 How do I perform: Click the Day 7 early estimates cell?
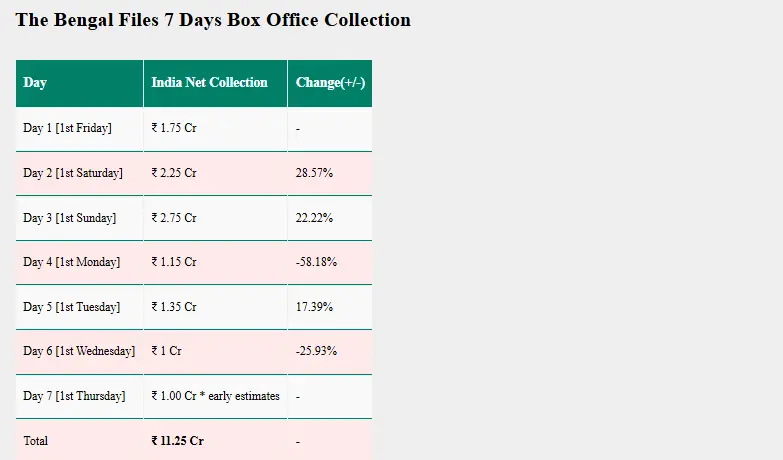(x=215, y=396)
